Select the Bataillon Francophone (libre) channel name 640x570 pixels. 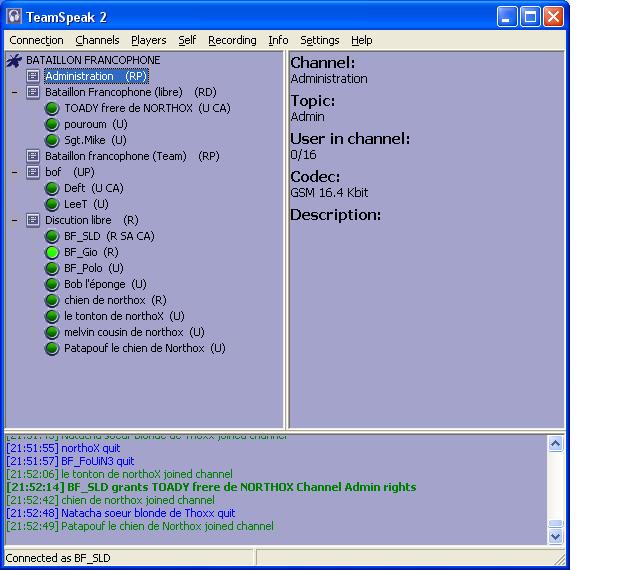(x=131, y=92)
